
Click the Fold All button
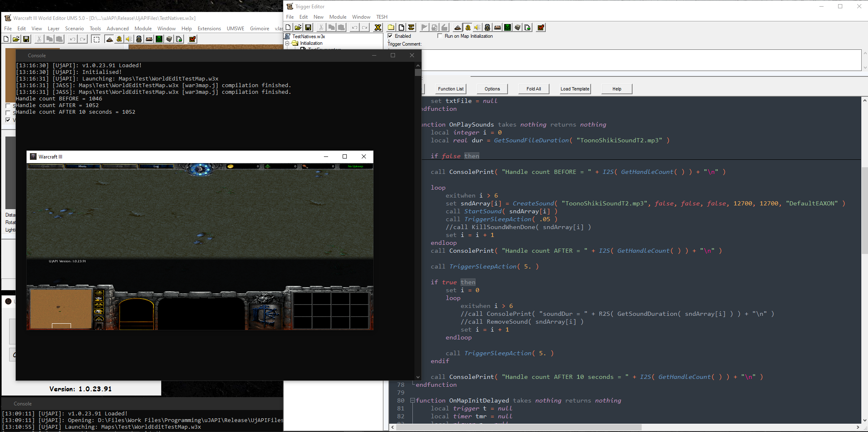pyautogui.click(x=534, y=89)
